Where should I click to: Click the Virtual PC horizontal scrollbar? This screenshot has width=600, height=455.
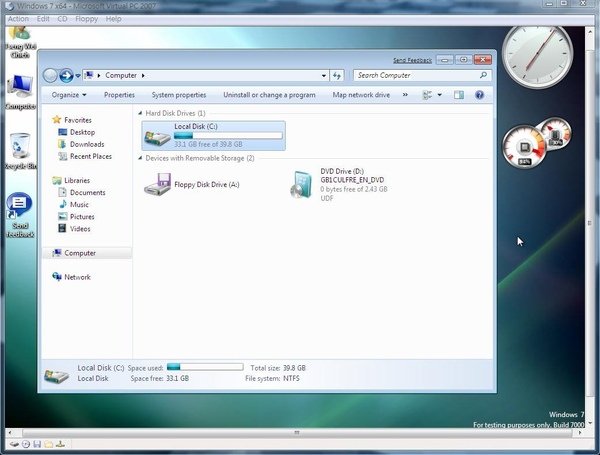click(x=297, y=432)
